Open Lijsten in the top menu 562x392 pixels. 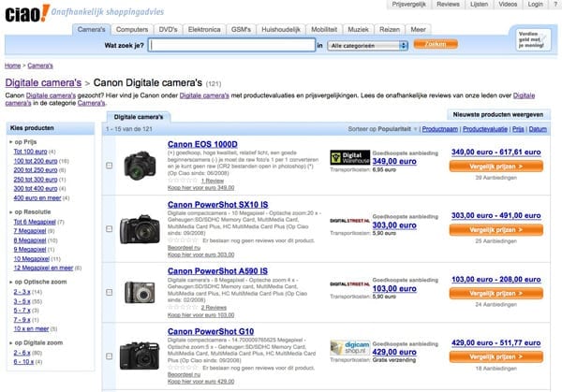click(480, 5)
